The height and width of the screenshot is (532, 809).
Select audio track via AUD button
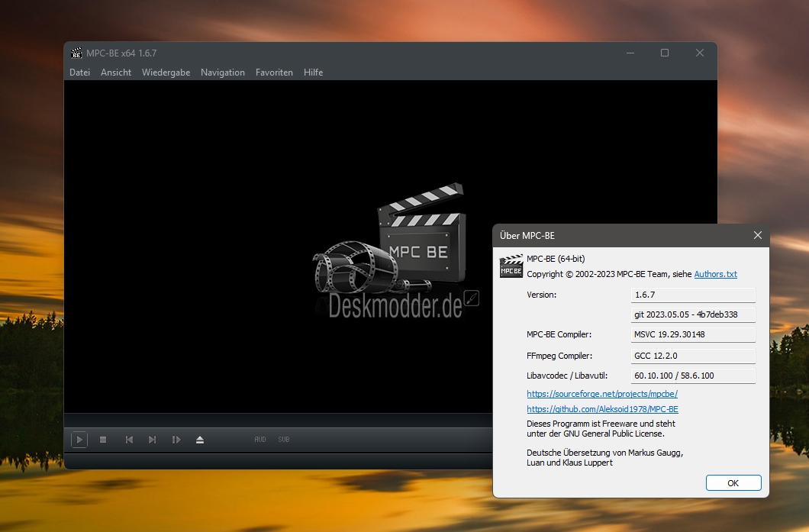260,440
